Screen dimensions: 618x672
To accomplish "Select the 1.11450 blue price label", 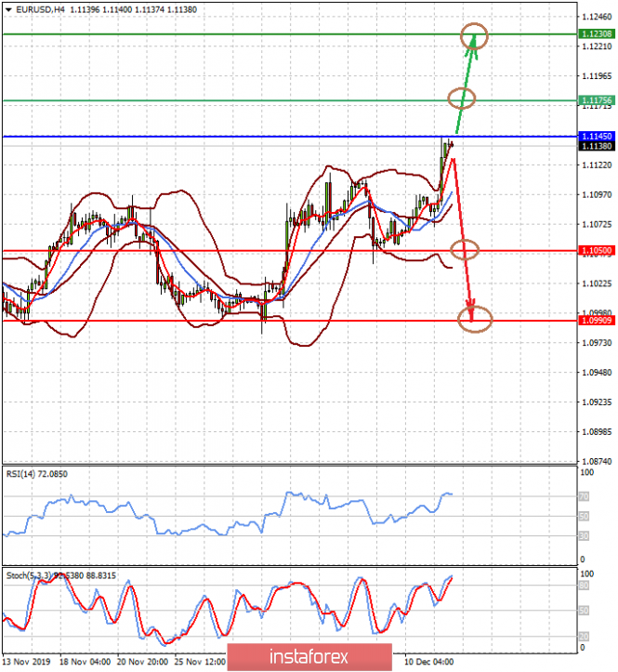I will pos(595,137).
